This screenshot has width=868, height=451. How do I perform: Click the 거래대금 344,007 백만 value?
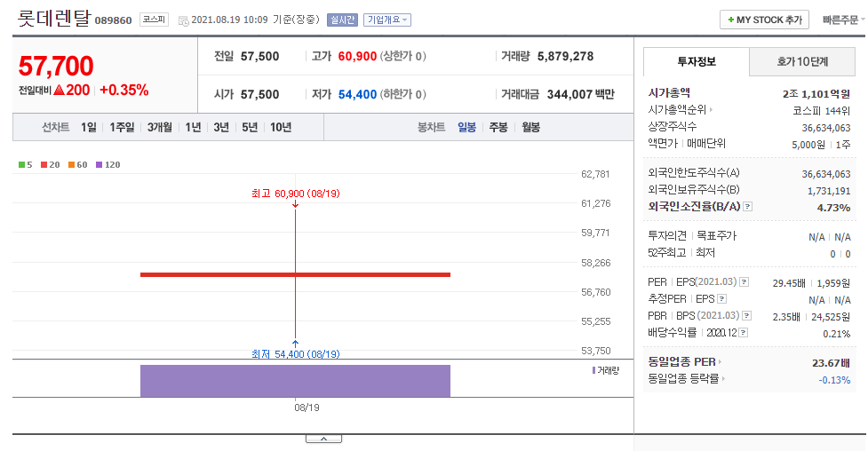click(581, 95)
